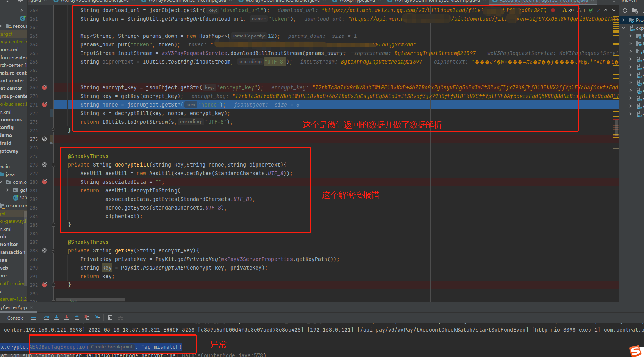
Task: Click the annotation gutter icon on line 278
Action: [45, 165]
